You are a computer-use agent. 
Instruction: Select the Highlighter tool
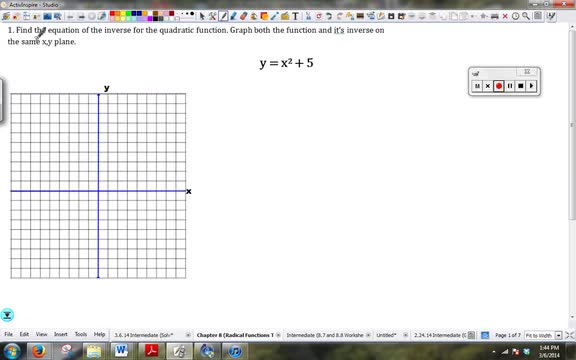tap(233, 16)
